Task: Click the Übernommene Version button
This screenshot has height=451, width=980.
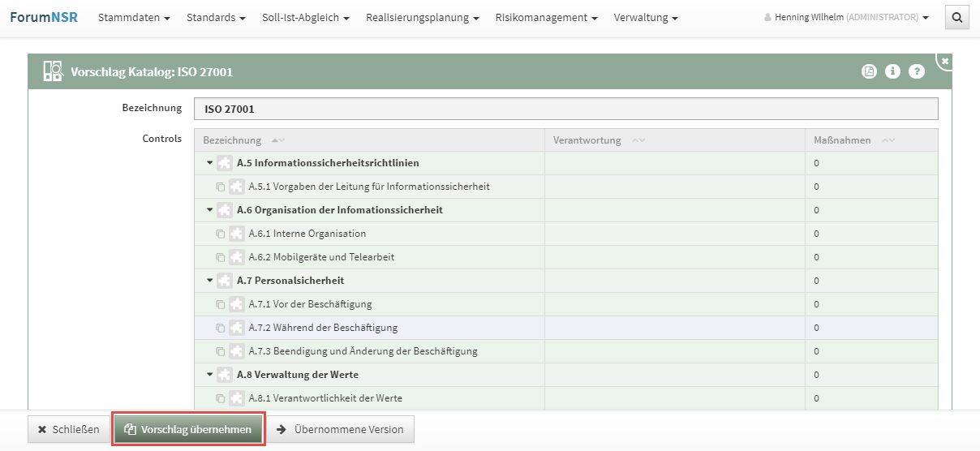Action: (x=341, y=429)
